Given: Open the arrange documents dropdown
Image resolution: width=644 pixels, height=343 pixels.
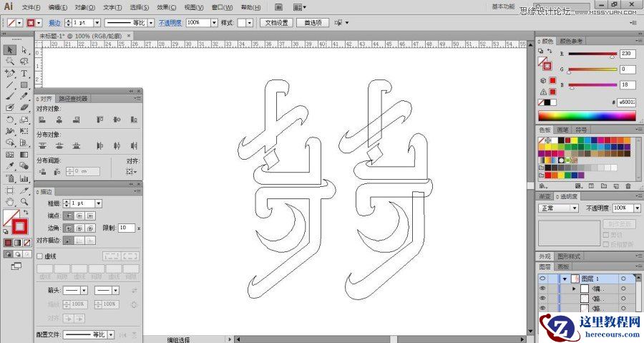Looking at the screenshot, I should (x=299, y=7).
